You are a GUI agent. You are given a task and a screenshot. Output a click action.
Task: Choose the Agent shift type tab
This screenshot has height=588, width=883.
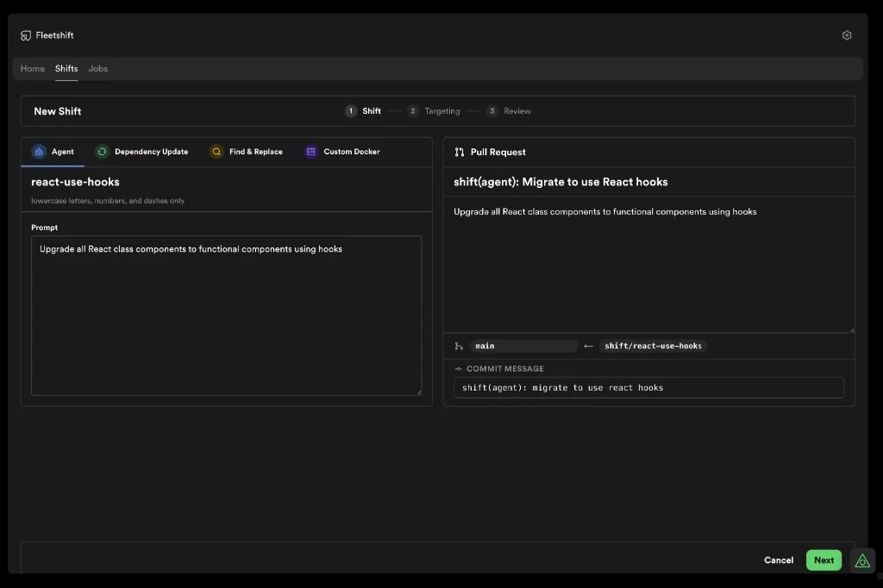click(53, 152)
